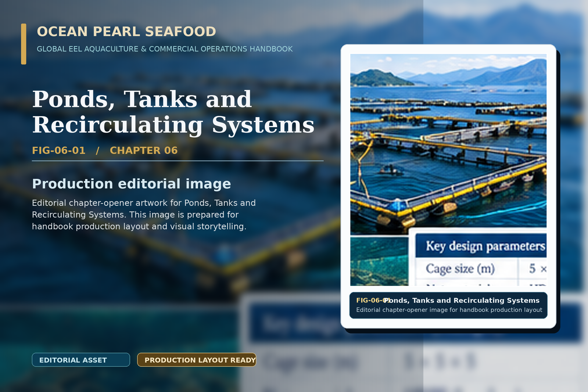Click the Production editorial image heading

[132, 184]
